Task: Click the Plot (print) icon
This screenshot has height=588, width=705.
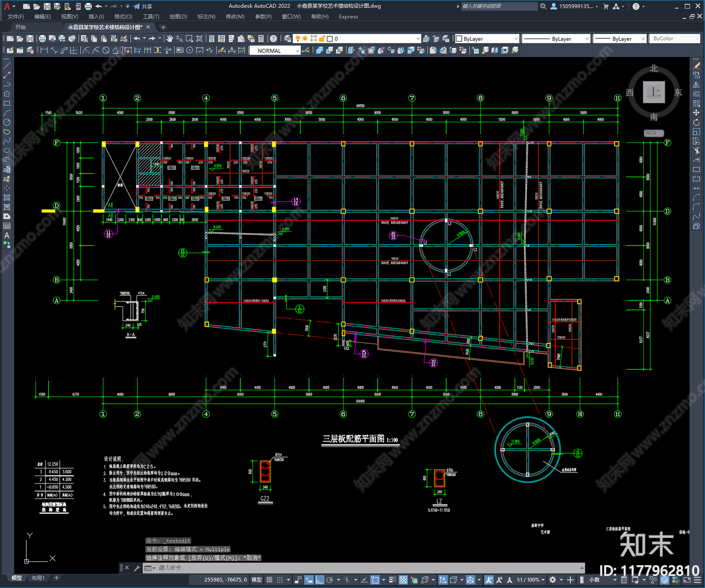Action: coord(42,39)
